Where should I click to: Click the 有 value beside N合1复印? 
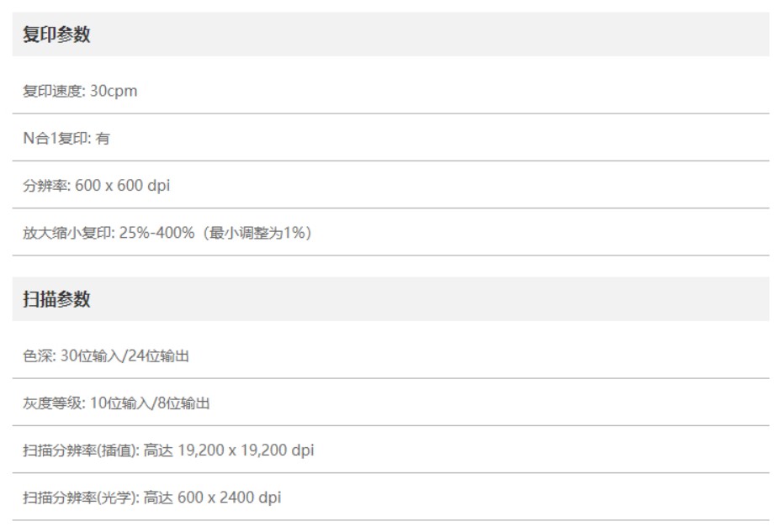[x=103, y=139]
